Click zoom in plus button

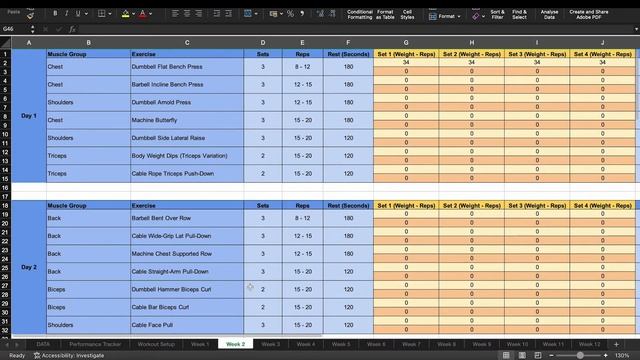[x=605, y=356]
